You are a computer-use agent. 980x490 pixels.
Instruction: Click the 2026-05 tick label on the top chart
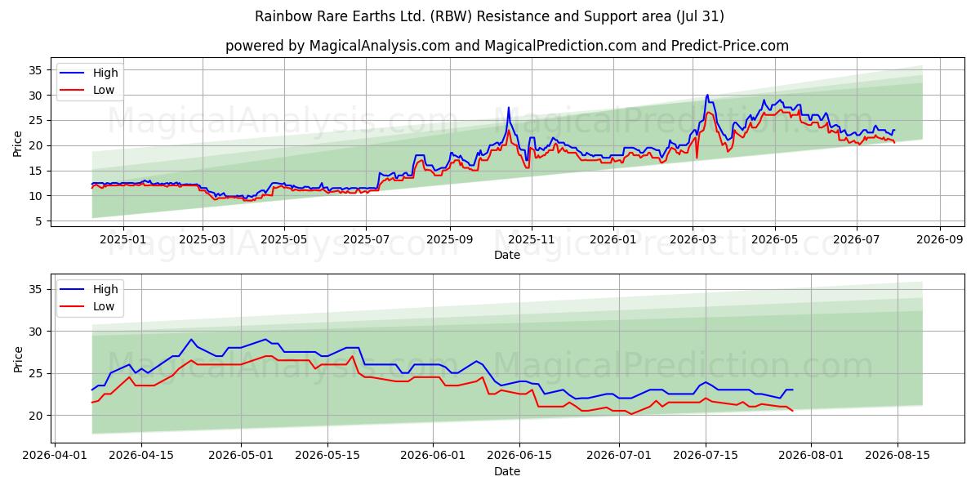[x=774, y=240]
